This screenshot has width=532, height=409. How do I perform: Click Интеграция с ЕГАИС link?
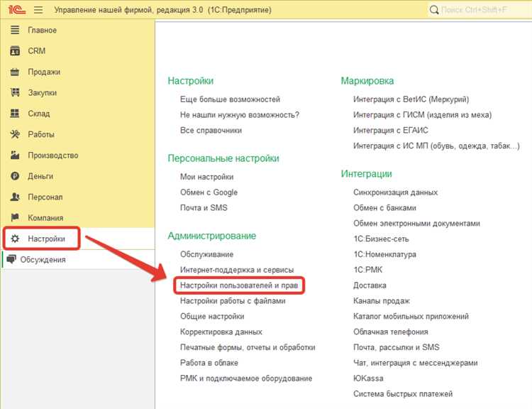tap(391, 131)
